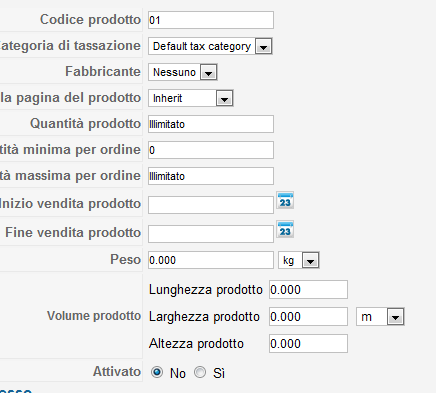Open the Fabbricante Nessuno dropdown
Screen dimensions: 436x393
183,72
